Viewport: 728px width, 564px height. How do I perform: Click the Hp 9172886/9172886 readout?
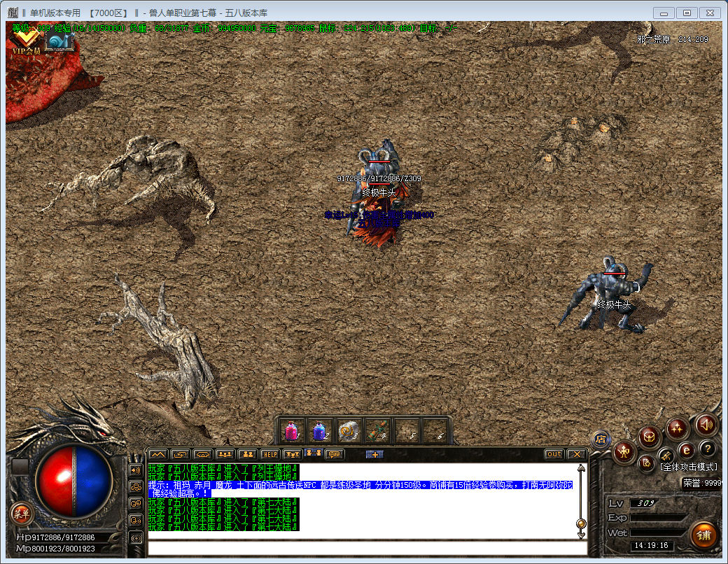(x=56, y=537)
